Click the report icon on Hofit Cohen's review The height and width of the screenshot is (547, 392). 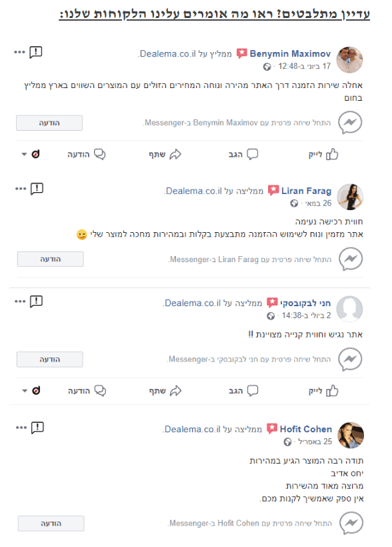point(37,428)
